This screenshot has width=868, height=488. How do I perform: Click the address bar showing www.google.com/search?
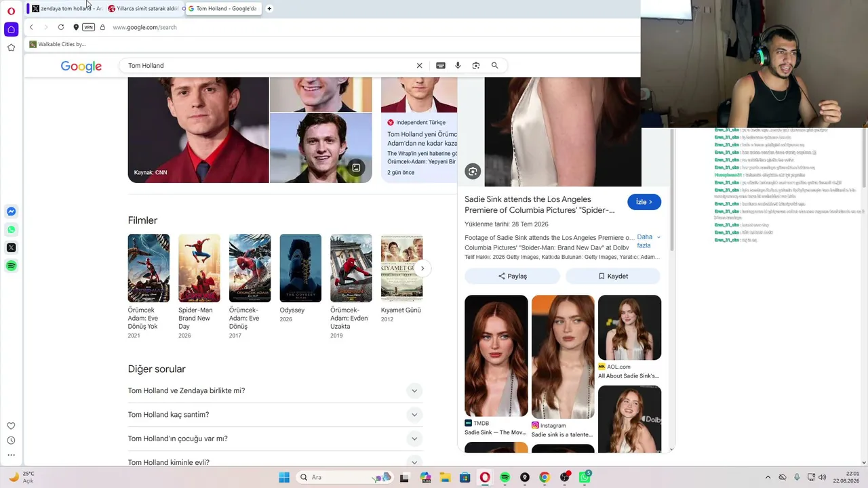(x=144, y=27)
